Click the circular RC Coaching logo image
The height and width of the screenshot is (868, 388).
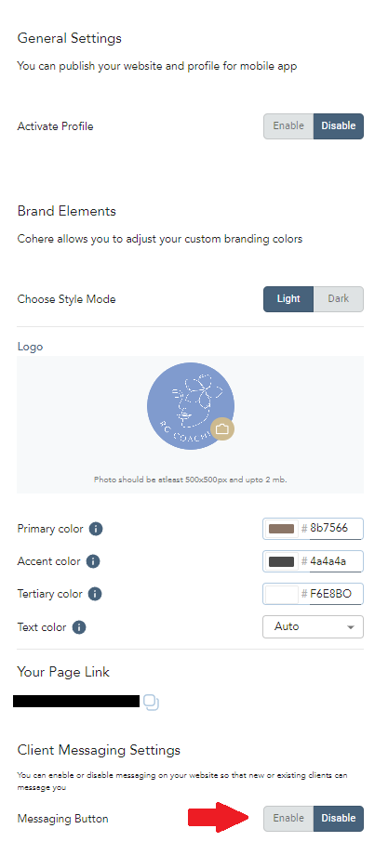click(x=190, y=406)
